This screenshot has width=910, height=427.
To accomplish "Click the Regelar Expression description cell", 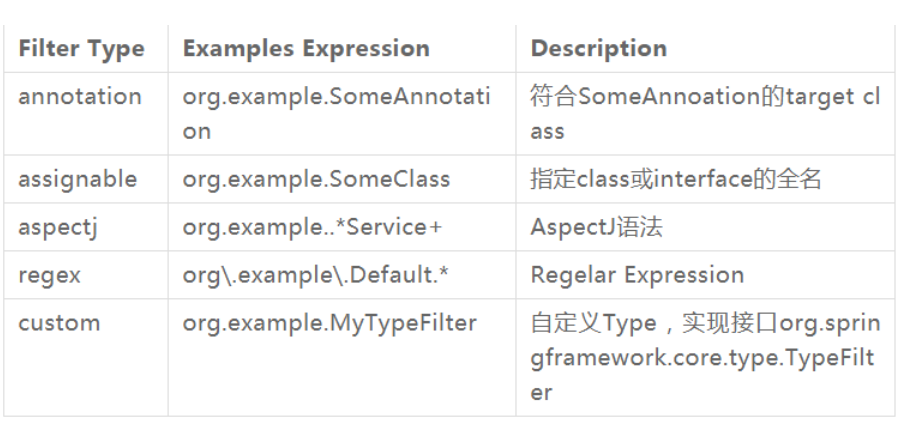I will coord(637,275).
